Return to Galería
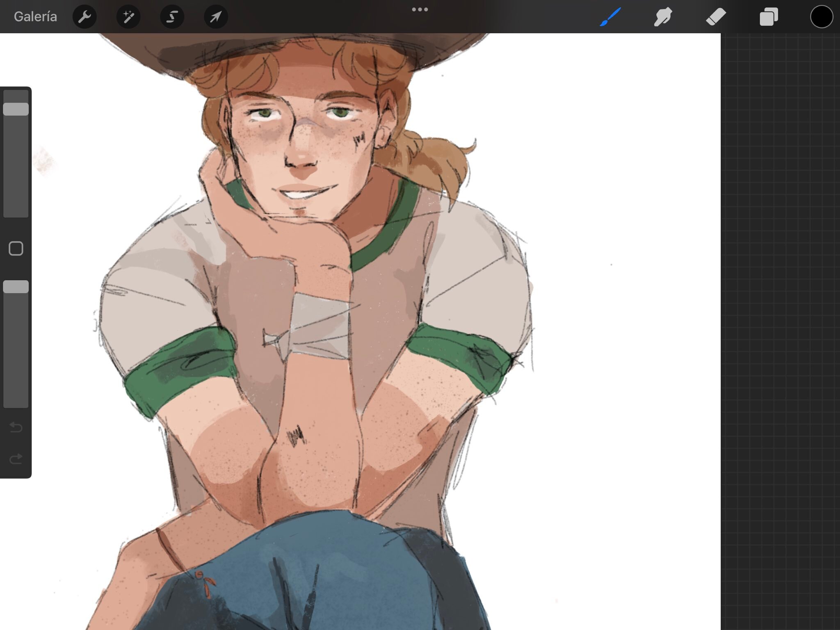840x630 pixels. click(35, 17)
